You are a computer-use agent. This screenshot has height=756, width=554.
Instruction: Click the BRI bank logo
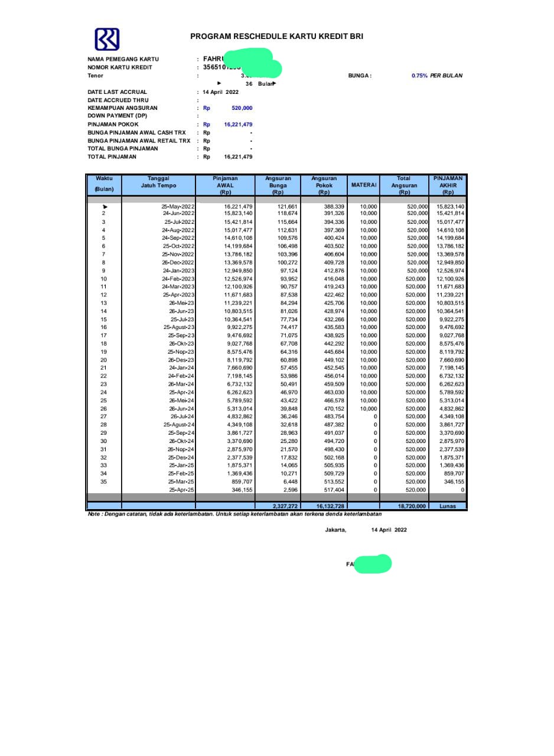click(x=107, y=40)
